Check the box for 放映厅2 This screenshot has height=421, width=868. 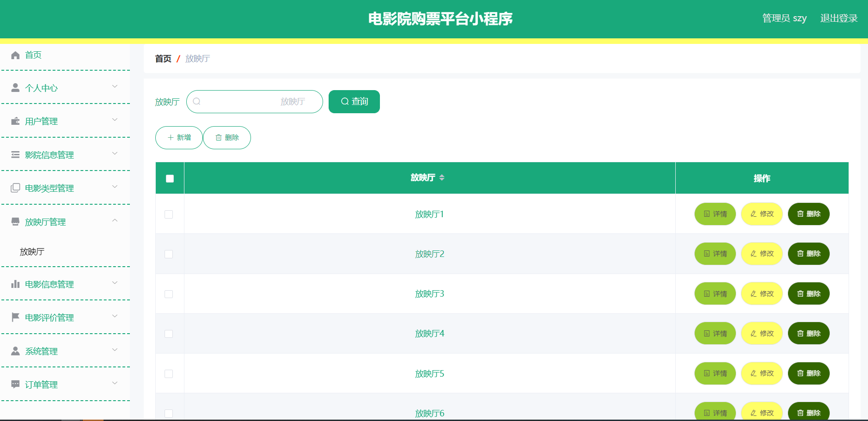(169, 254)
